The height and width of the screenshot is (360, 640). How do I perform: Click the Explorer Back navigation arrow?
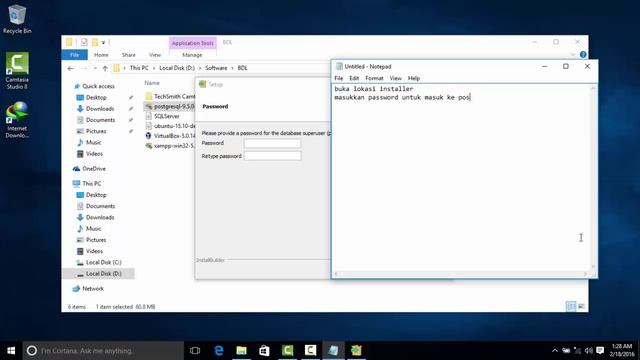pos(70,68)
